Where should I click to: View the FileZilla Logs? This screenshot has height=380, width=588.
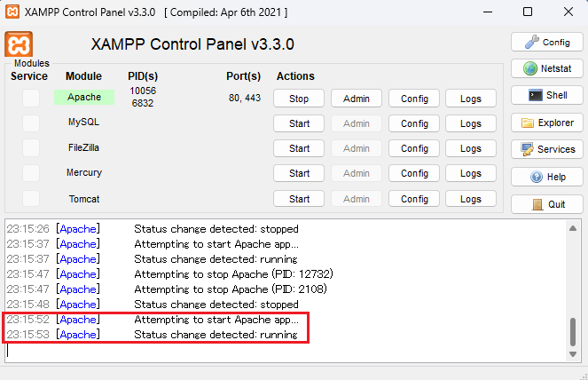point(471,148)
